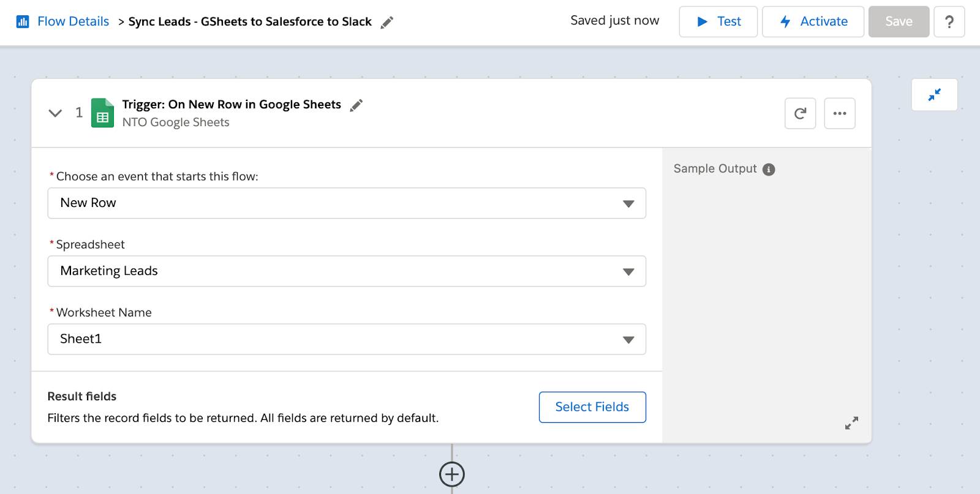Click the Google Sheets icon on step 1

tap(102, 113)
